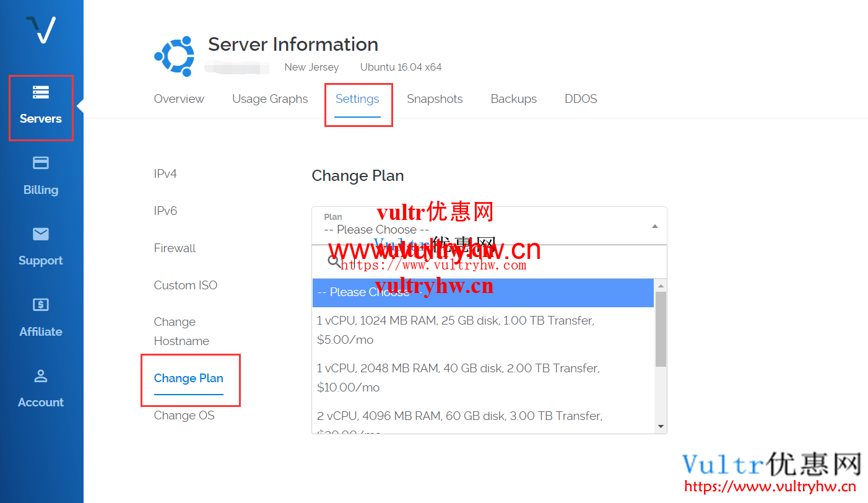Open the IPv6 settings section
The width and height of the screenshot is (868, 503).
click(165, 211)
